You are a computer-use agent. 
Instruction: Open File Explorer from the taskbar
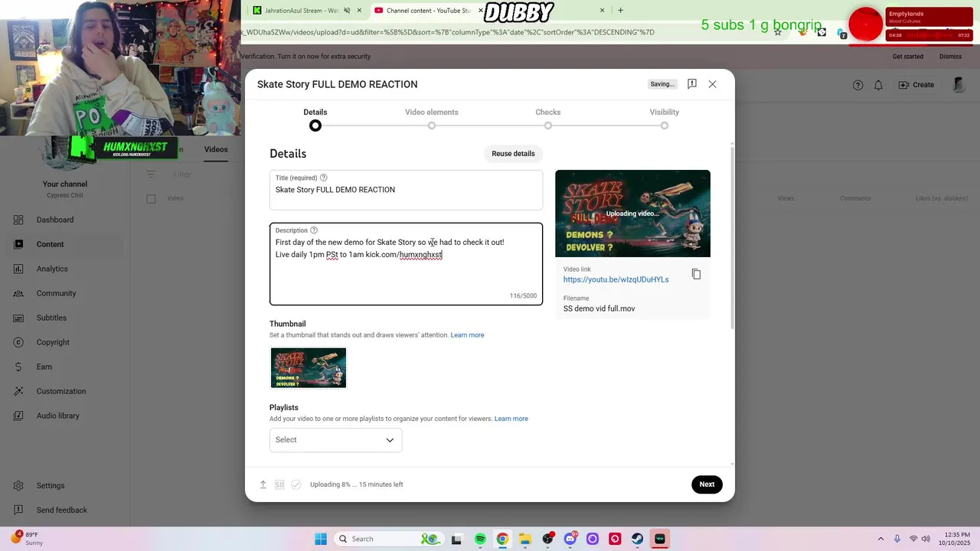(524, 539)
